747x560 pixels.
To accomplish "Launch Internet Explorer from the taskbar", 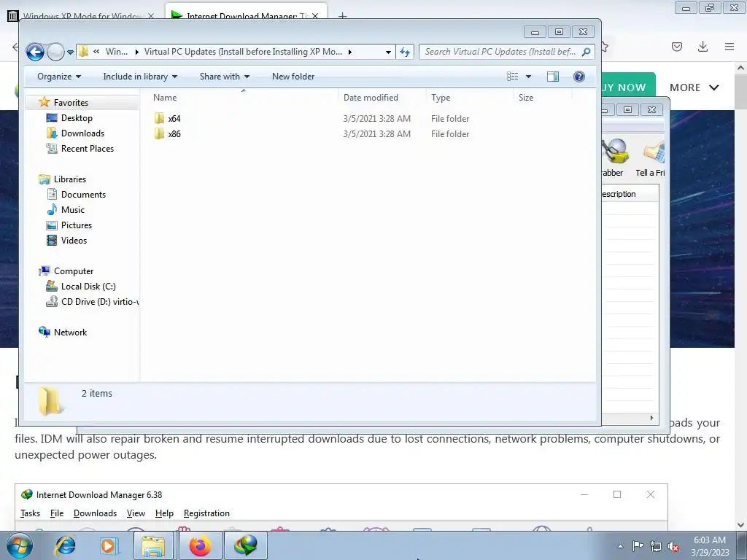I will [x=65, y=545].
